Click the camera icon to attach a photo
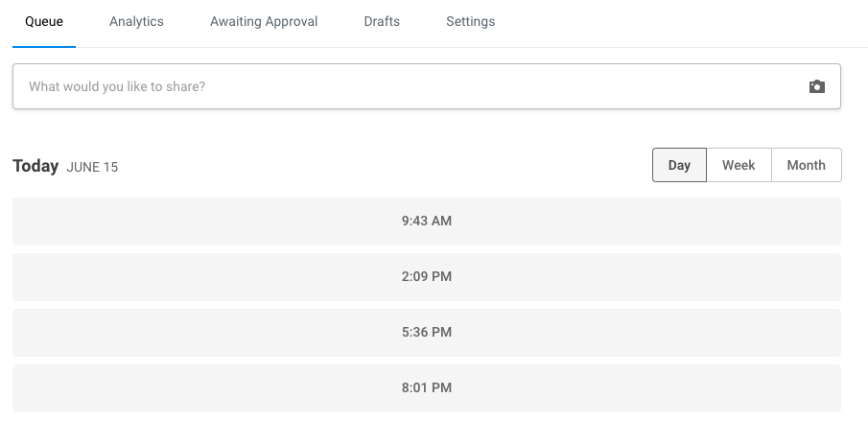 point(816,86)
